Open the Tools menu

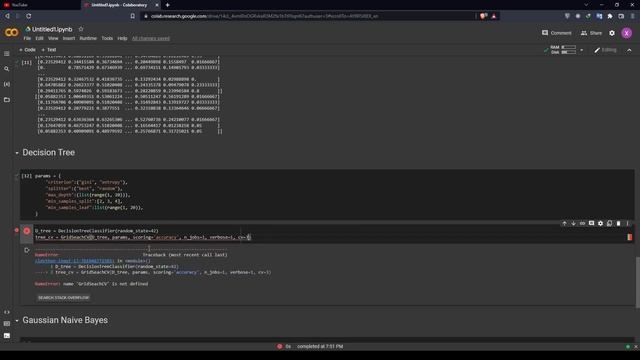coord(107,38)
